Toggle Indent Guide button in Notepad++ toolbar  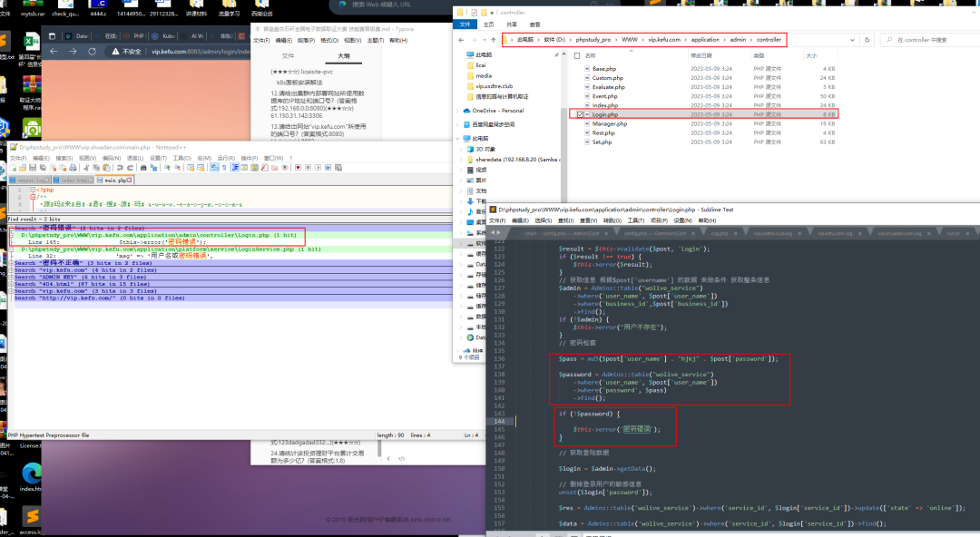click(x=235, y=168)
